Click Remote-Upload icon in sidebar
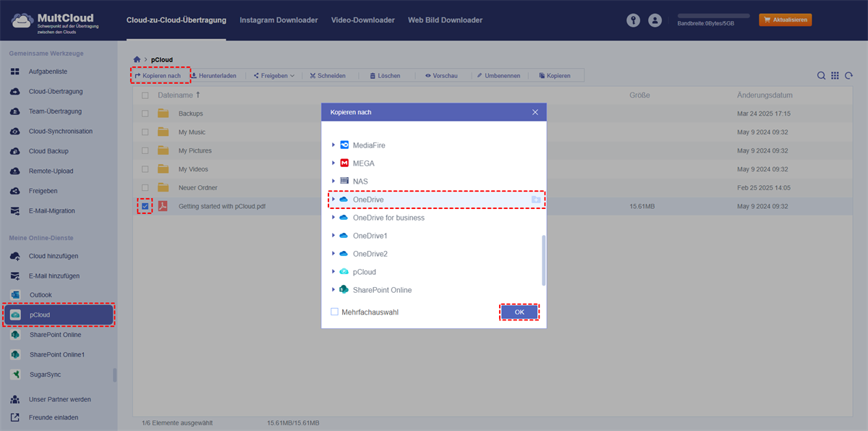Screen dimensions: 868x431 15,171
